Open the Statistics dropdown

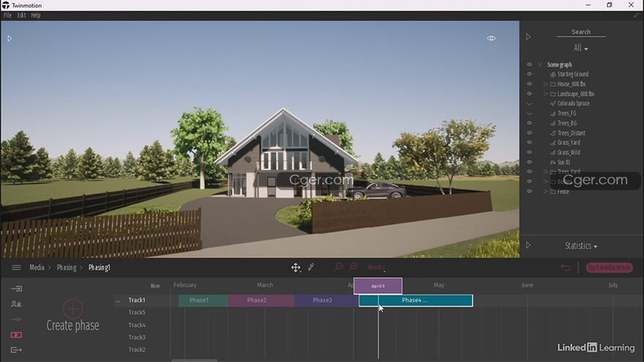[581, 246]
